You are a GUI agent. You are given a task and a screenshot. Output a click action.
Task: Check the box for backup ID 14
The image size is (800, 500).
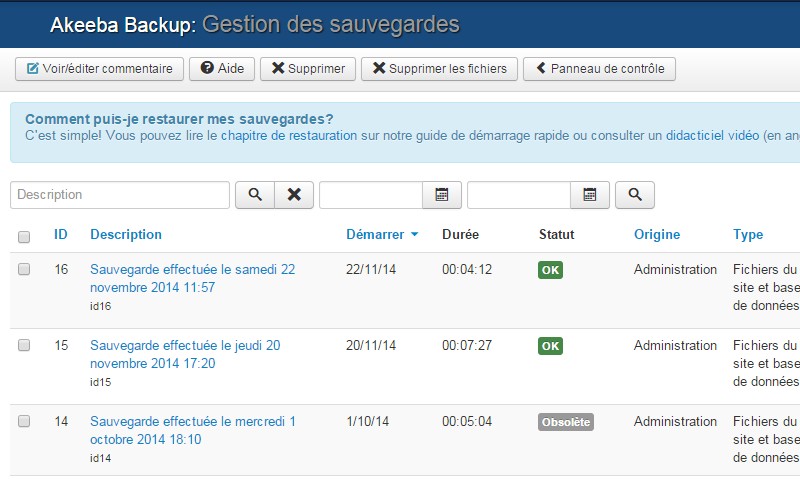[24, 421]
